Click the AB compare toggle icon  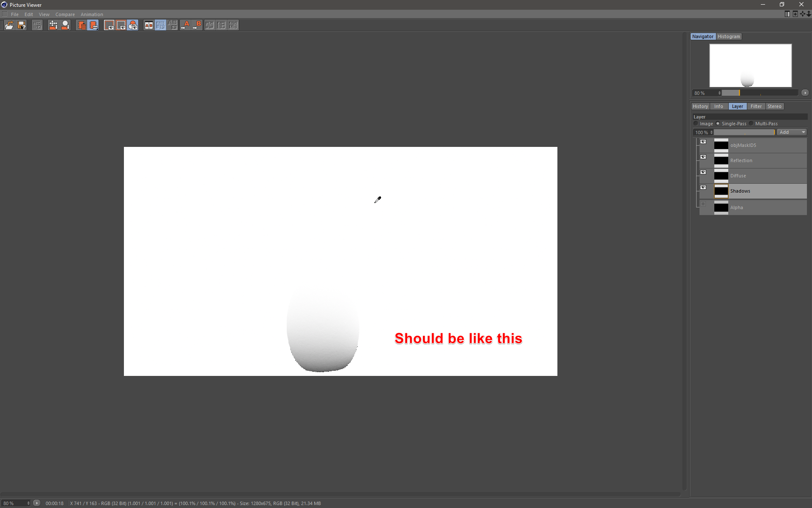[148, 25]
